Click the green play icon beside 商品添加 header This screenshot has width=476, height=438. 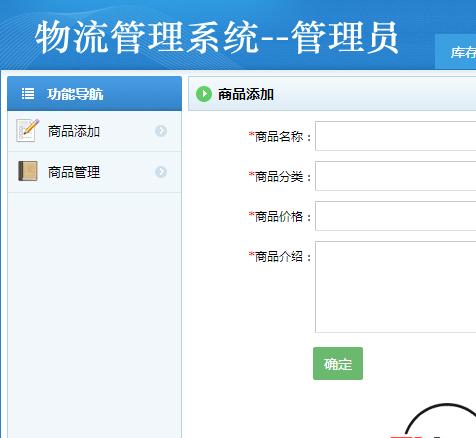[x=204, y=94]
